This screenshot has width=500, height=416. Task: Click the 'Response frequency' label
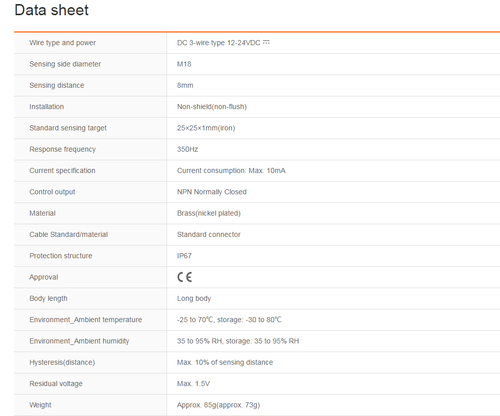pyautogui.click(x=62, y=149)
